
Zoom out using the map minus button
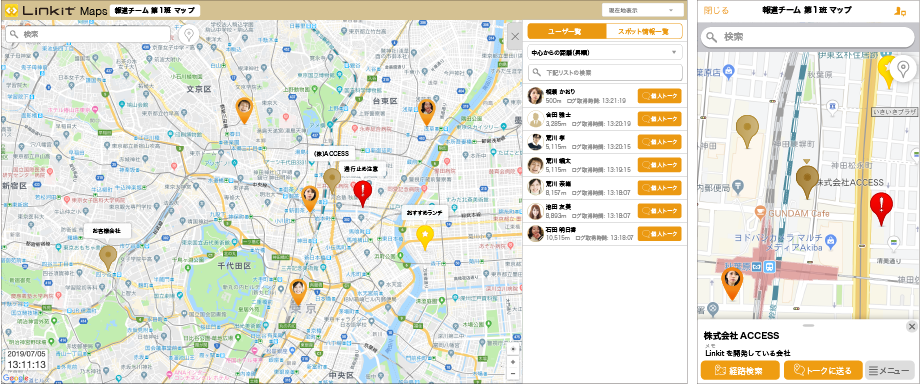coord(513,373)
